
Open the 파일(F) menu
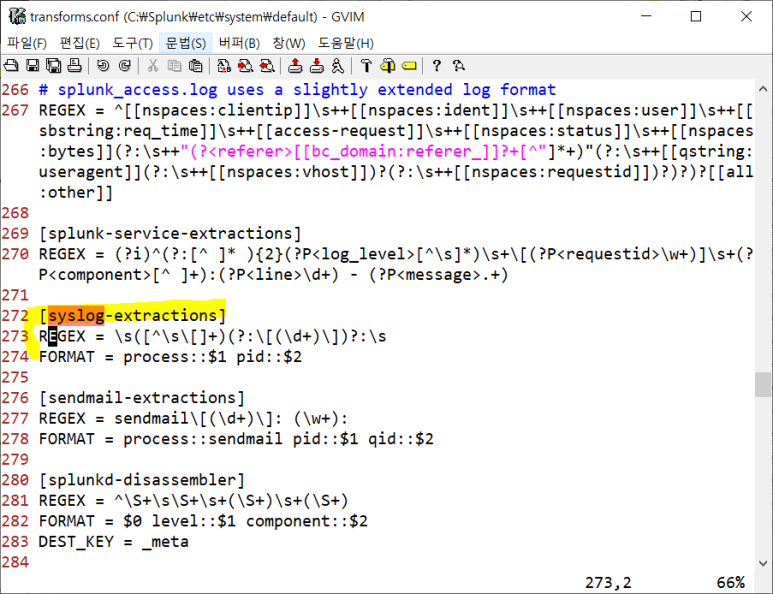coord(27,43)
